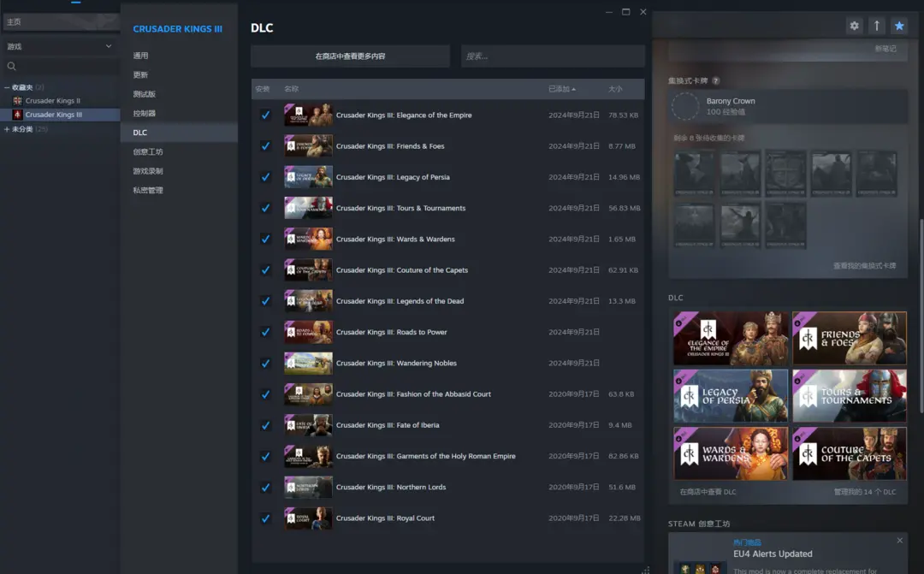
Task: Sort DLC list by 安装 column
Action: click(263, 89)
